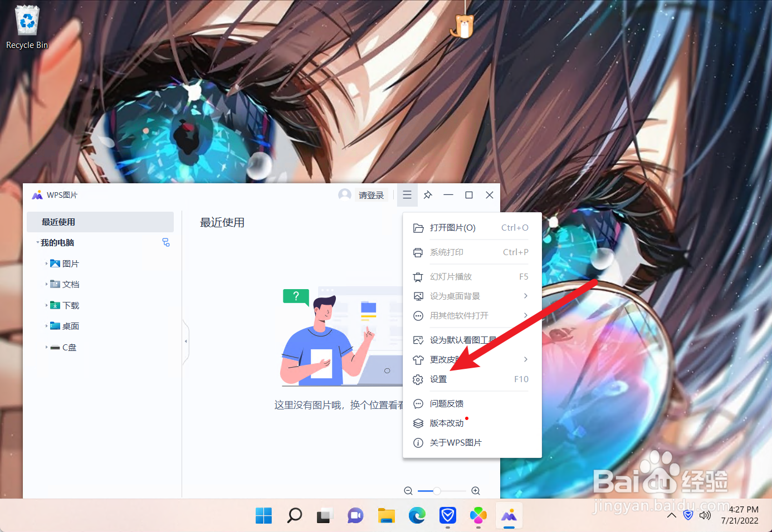The width and height of the screenshot is (772, 532).
Task: Open the blue shield security app on the taskbar
Action: (447, 516)
